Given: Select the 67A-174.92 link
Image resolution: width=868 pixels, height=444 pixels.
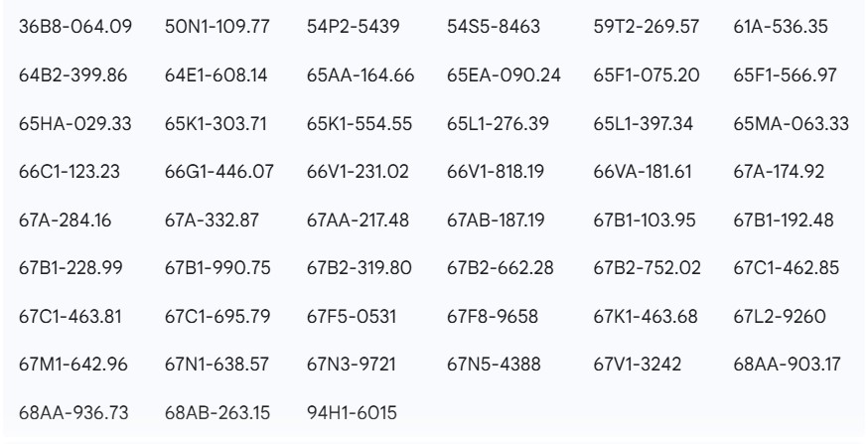Looking at the screenshot, I should [x=779, y=171].
